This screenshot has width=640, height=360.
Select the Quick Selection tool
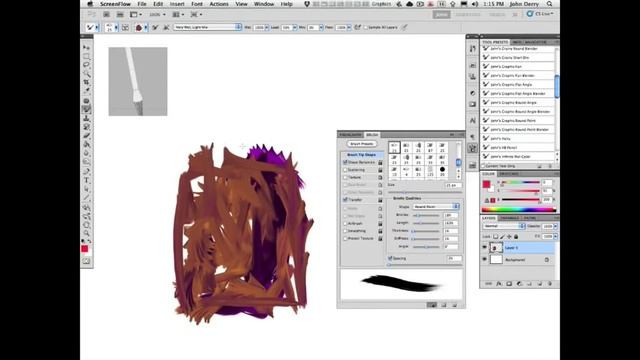click(x=87, y=73)
